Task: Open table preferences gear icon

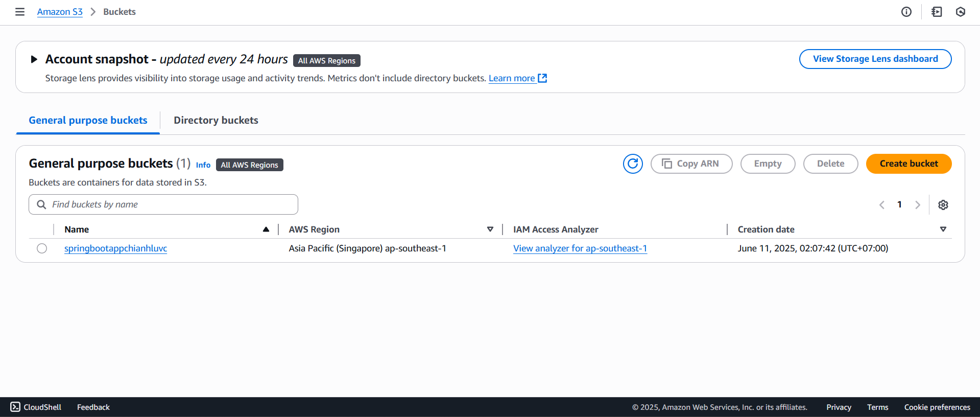Action: (943, 205)
